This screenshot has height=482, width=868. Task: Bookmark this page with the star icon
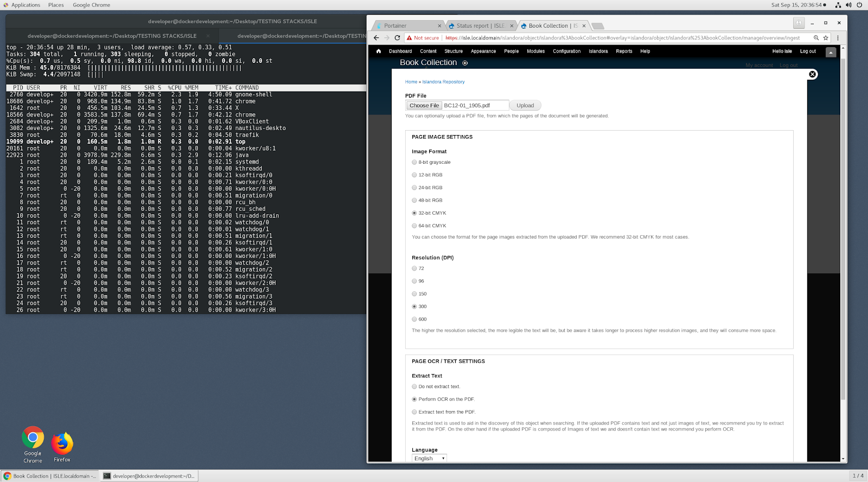[826, 38]
